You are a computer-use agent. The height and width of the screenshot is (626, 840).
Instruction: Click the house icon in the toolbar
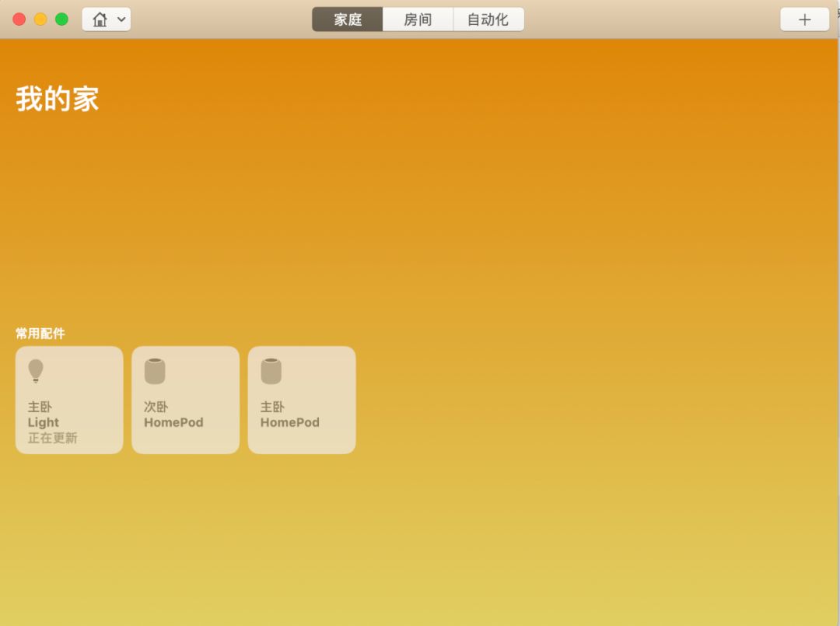tap(100, 19)
